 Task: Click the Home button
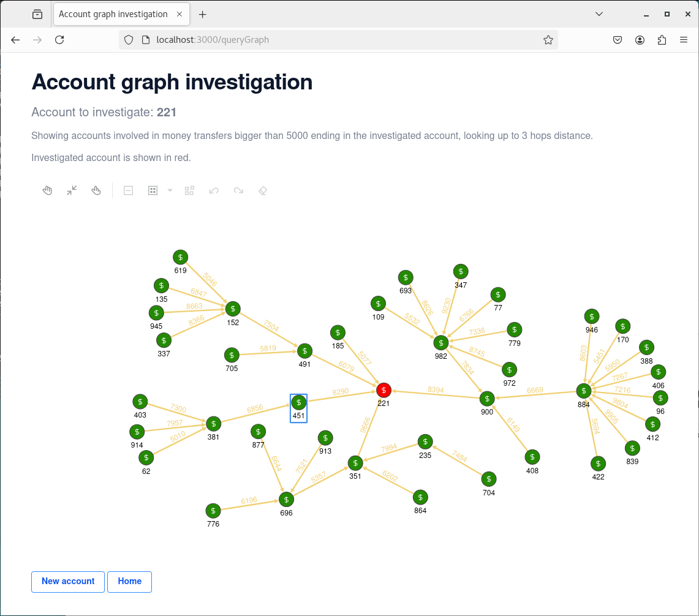coord(129,581)
